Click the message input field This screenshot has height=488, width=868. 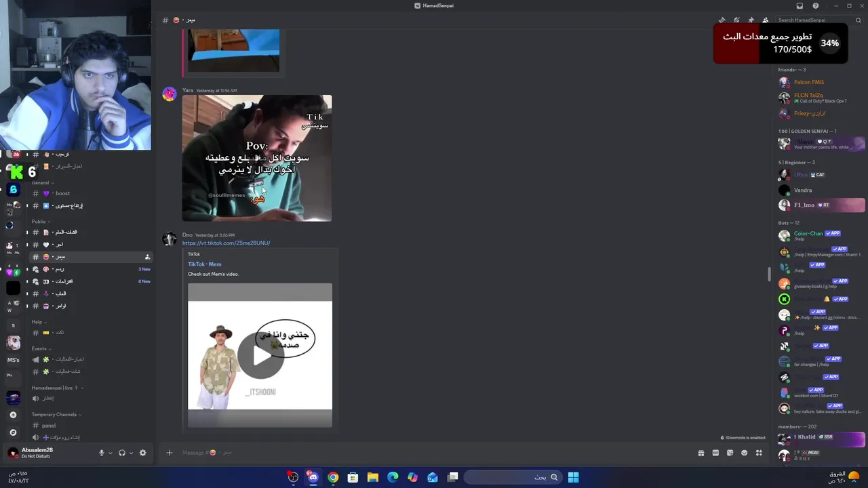pos(434,453)
